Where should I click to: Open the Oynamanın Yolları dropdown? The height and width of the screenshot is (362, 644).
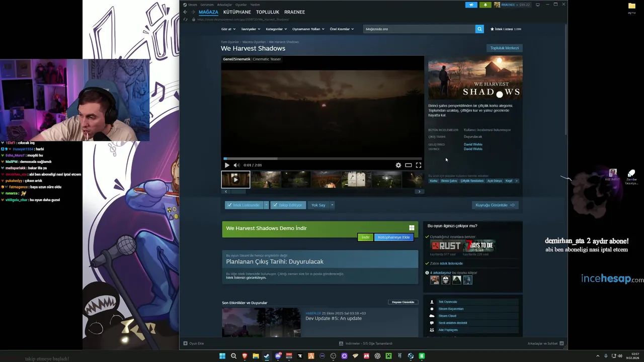(x=308, y=29)
